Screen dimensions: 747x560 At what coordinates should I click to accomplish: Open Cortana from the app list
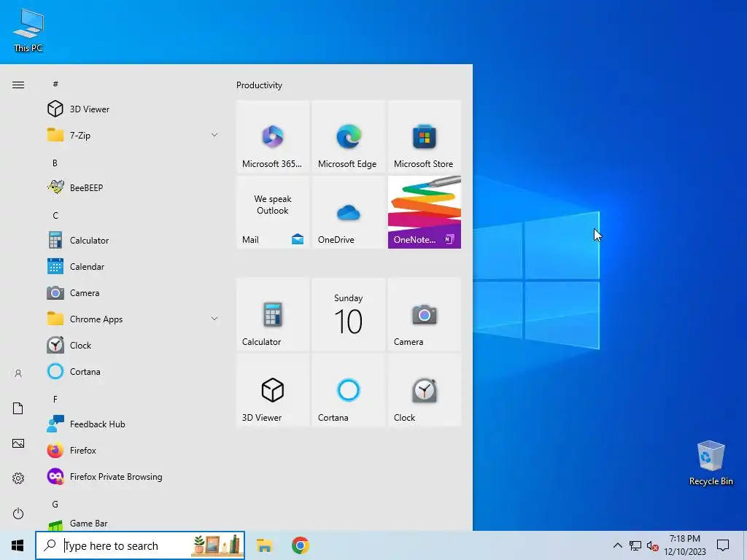pos(133,371)
